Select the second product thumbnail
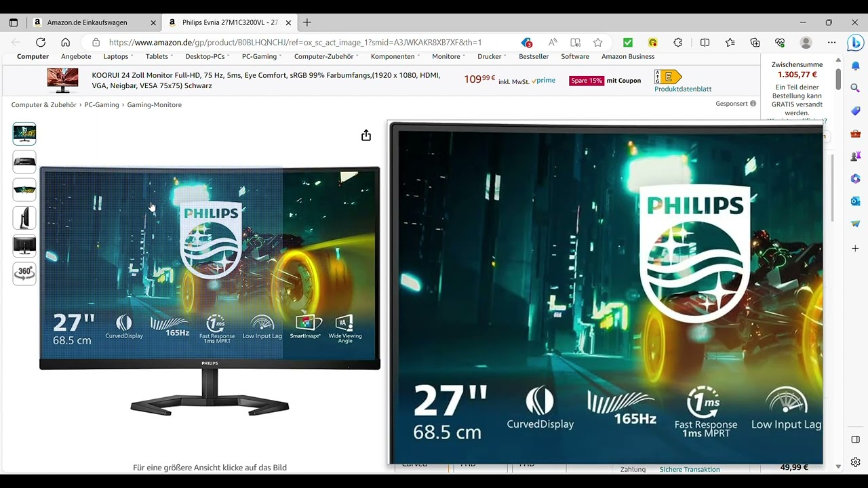This screenshot has width=868, height=488. point(24,161)
